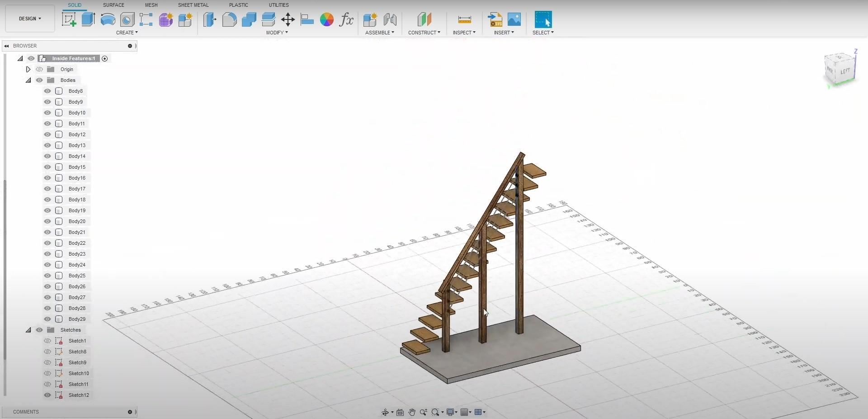The height and width of the screenshot is (419, 868).
Task: Switch to the SOLID tab
Action: click(75, 5)
